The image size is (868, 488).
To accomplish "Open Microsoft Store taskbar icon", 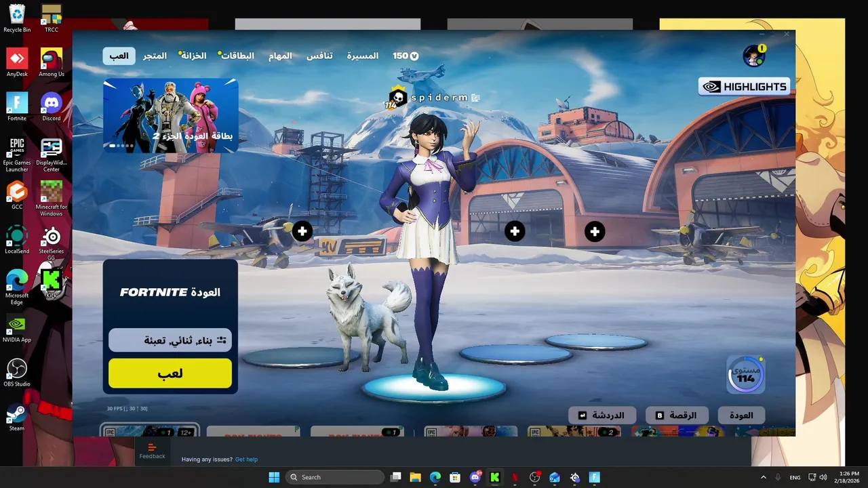I will (x=455, y=477).
